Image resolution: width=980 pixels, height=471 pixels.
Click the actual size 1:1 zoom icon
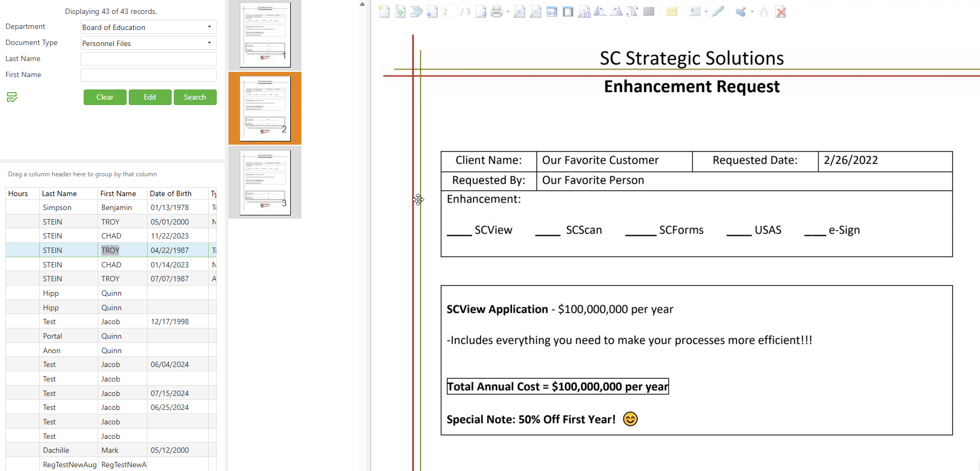coord(584,11)
